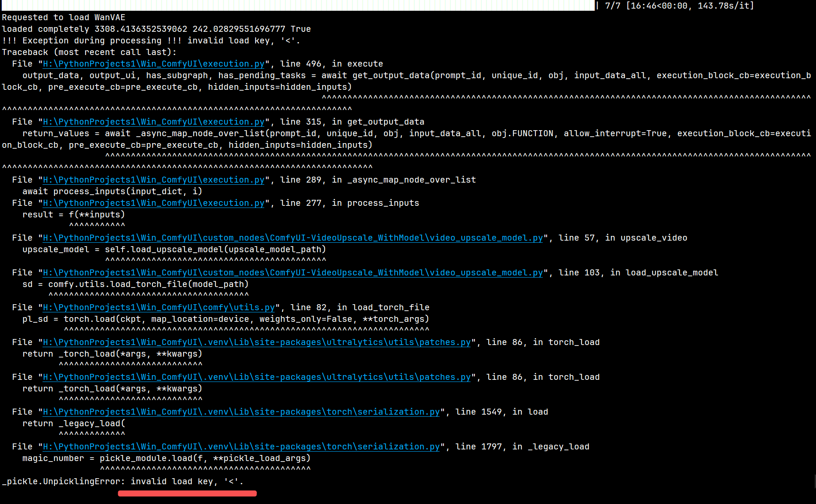Click the loaded completely status line
The image size is (816, 504).
pos(156,29)
